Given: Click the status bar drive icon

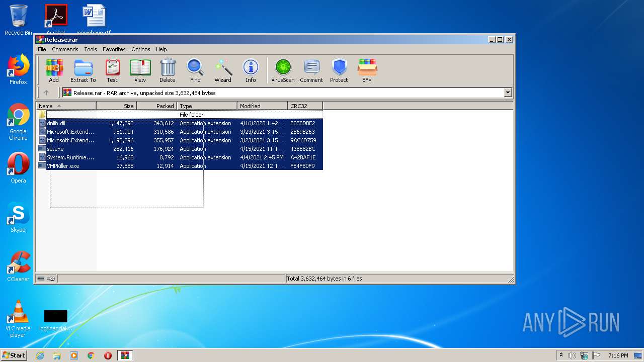Looking at the screenshot, I should pos(41,279).
